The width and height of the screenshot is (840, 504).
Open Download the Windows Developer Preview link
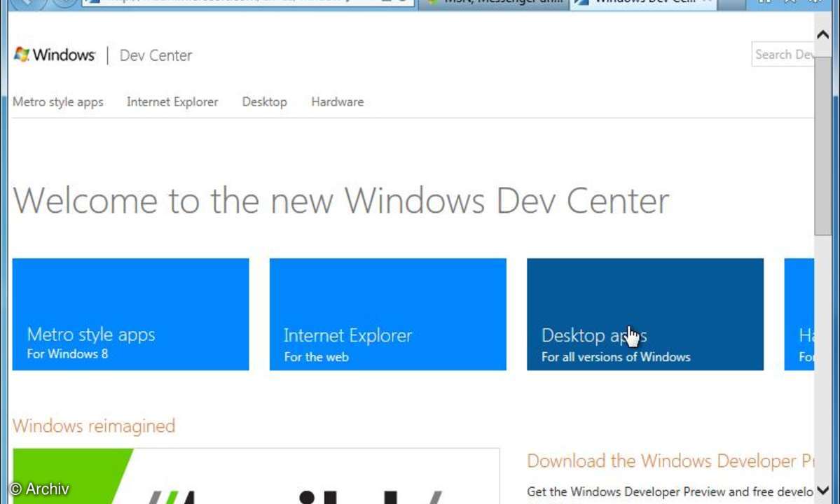670,461
